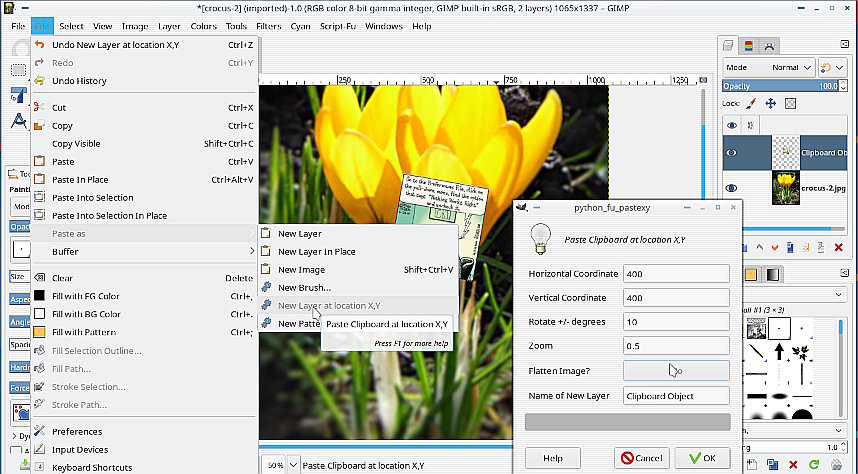Click the Cancel button in dialog

(x=641, y=458)
